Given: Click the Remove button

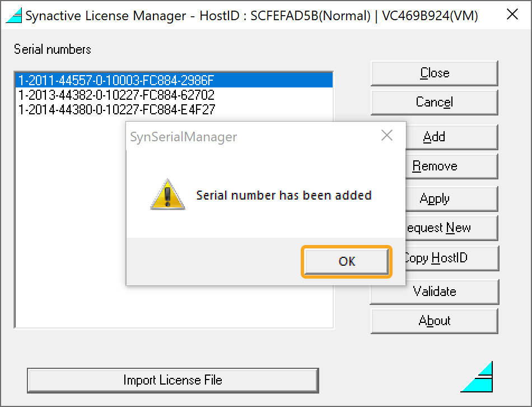Looking at the screenshot, I should (451, 166).
